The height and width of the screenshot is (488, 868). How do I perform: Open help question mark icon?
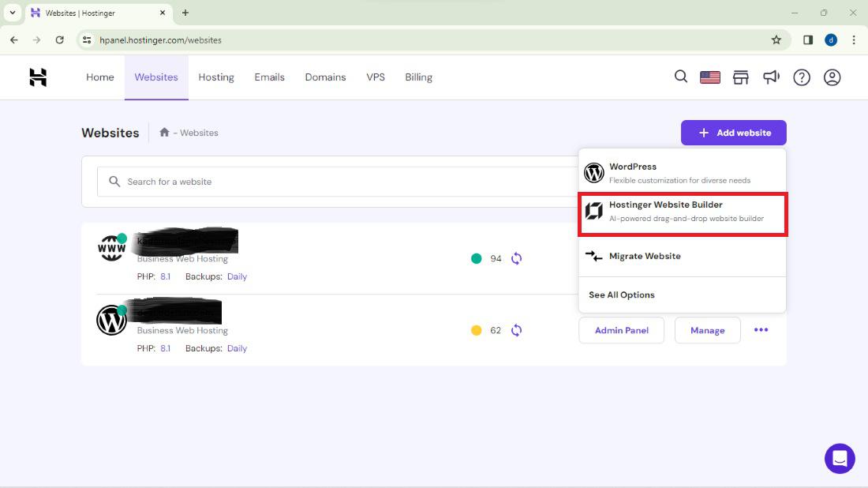click(x=802, y=77)
